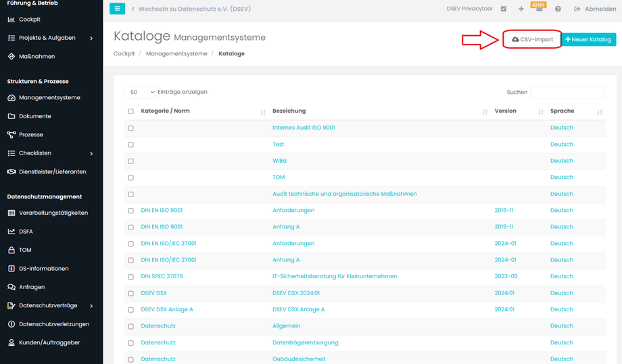
Task: Check the DIN SPEC 27076 row checkbox
Action: [x=131, y=277]
